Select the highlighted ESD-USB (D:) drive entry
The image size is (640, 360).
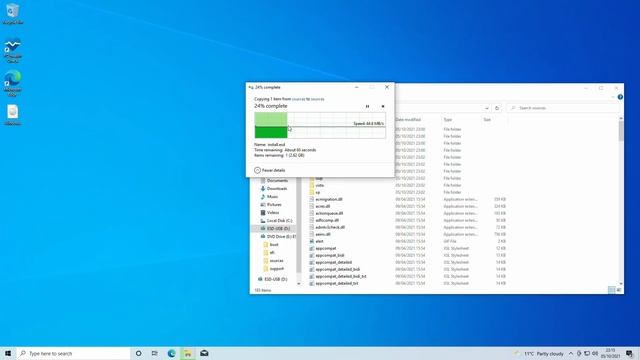click(x=278, y=229)
